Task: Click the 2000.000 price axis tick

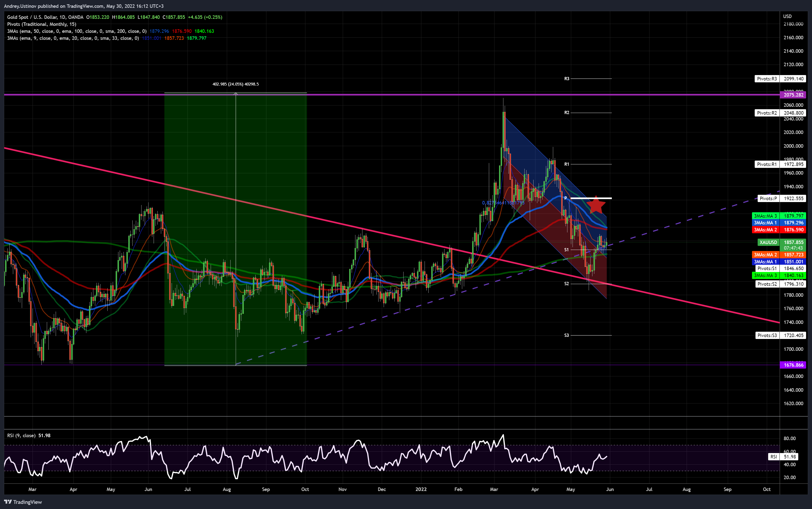Action: click(x=793, y=146)
